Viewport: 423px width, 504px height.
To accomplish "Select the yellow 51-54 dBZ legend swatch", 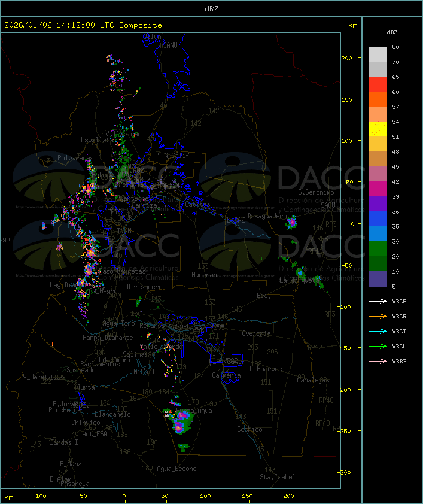I will pos(378,129).
